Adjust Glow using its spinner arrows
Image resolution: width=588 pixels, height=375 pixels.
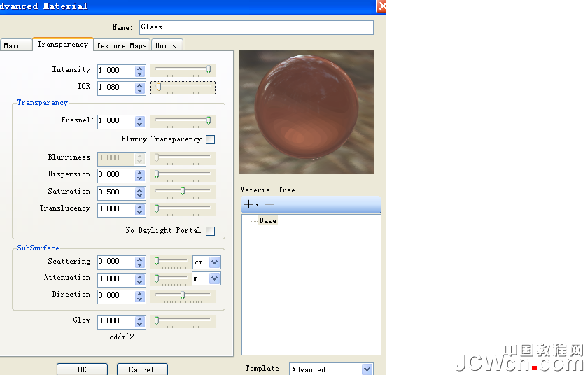tap(140, 321)
